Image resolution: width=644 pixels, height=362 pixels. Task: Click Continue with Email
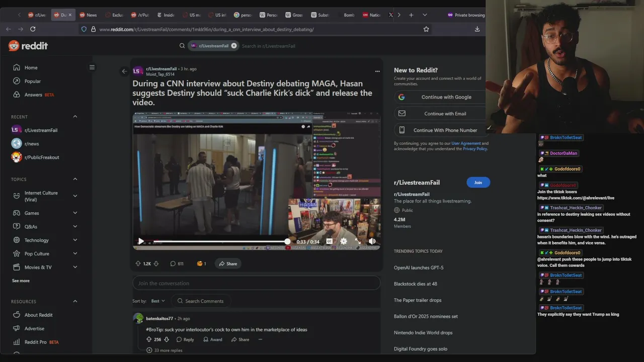point(440,114)
